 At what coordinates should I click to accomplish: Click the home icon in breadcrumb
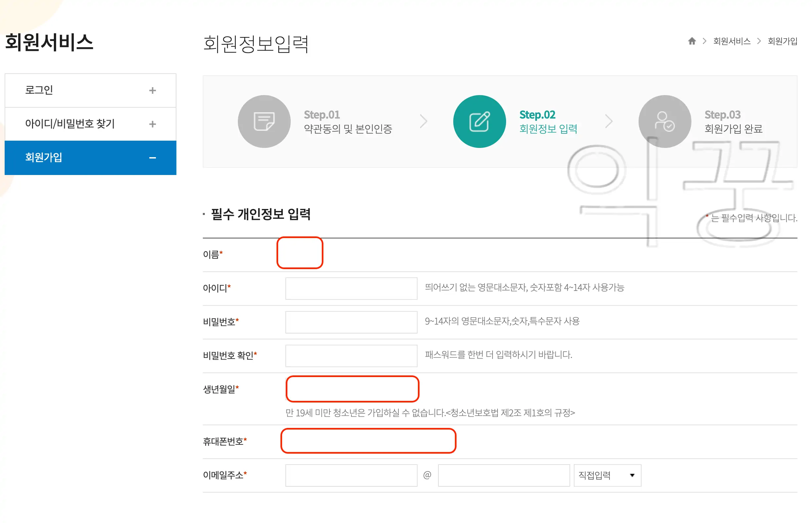click(x=692, y=41)
